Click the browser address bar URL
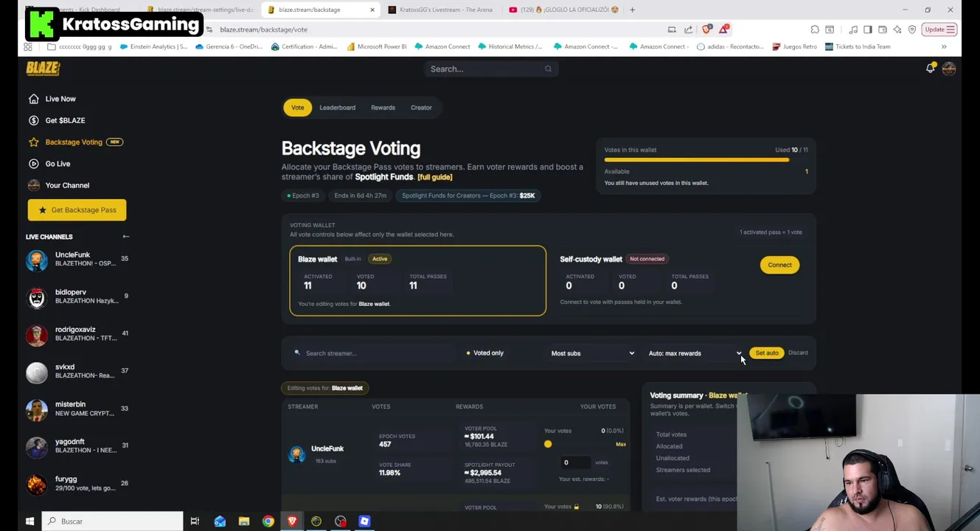The width and height of the screenshot is (980, 531). click(263, 29)
